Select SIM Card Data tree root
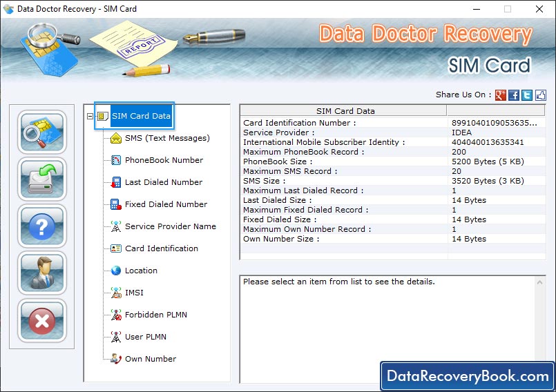This screenshot has width=556, height=392. [x=141, y=116]
